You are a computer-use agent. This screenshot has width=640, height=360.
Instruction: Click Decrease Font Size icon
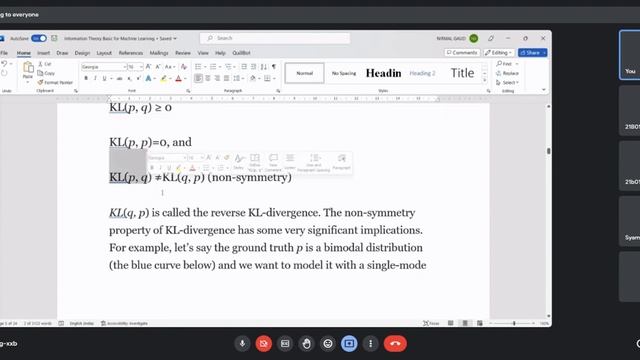[158, 67]
